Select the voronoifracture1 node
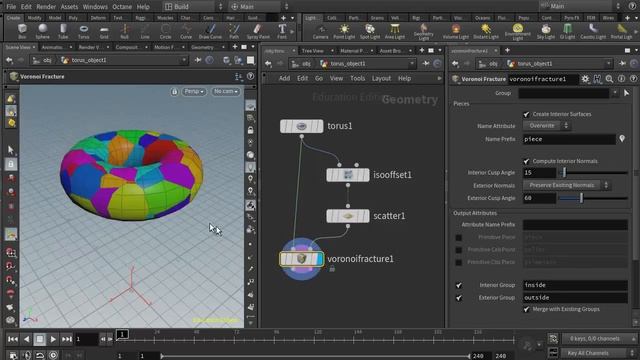Image resolution: width=640 pixels, height=360 pixels. pos(302,259)
